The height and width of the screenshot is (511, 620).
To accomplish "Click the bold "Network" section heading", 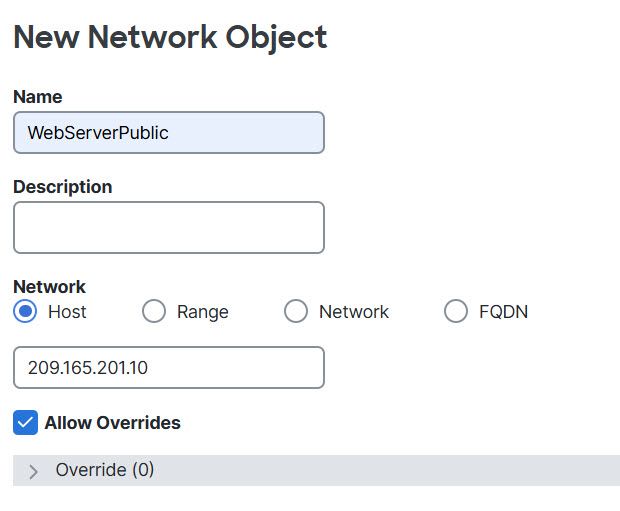I will 50,287.
